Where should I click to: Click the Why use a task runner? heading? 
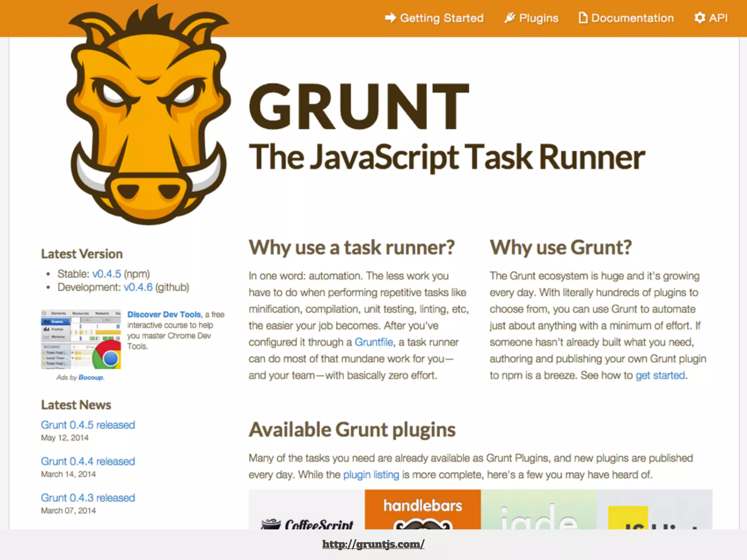click(x=352, y=248)
